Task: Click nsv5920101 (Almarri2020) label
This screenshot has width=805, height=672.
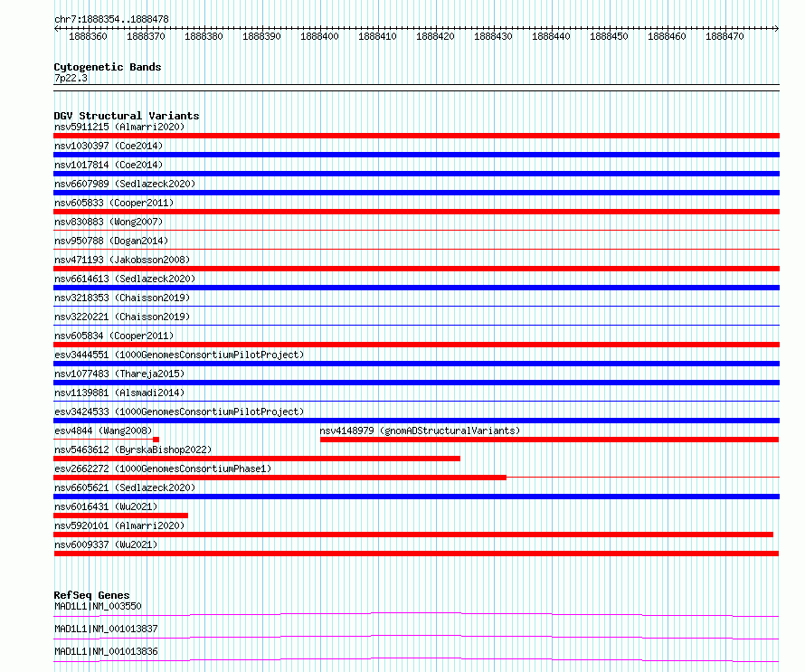Action: point(119,525)
